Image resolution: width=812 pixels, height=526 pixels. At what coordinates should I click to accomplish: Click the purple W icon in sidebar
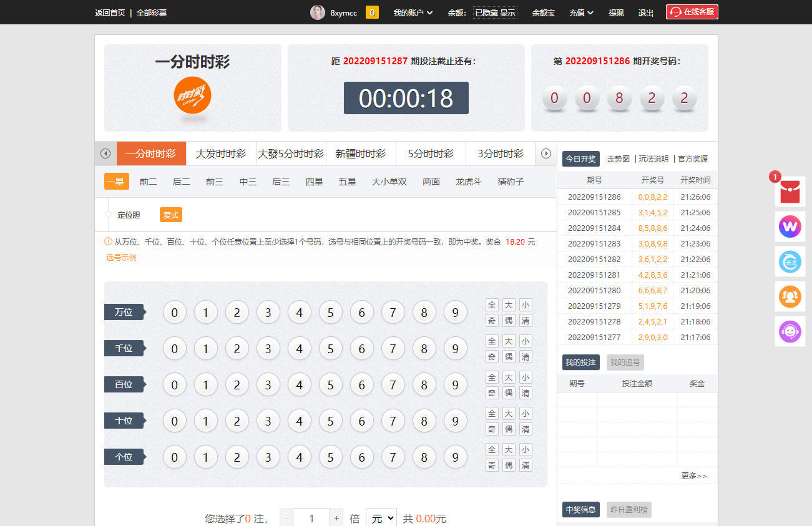tap(790, 226)
